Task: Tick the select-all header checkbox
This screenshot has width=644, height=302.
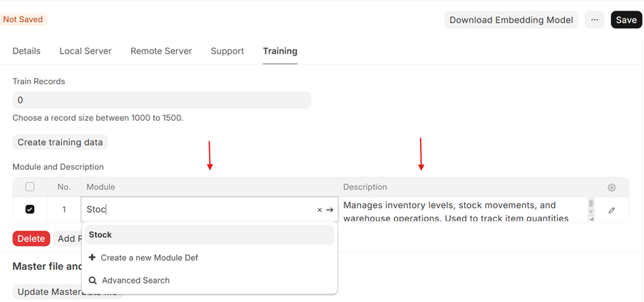Action: (x=30, y=187)
